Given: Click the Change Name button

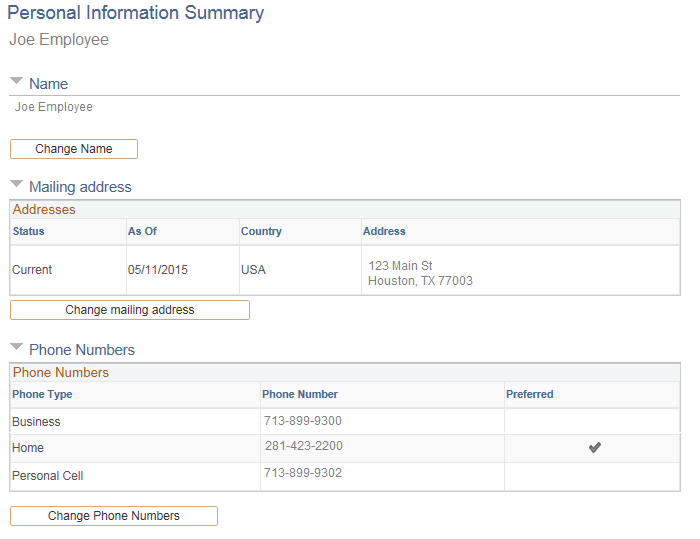Looking at the screenshot, I should (x=74, y=149).
